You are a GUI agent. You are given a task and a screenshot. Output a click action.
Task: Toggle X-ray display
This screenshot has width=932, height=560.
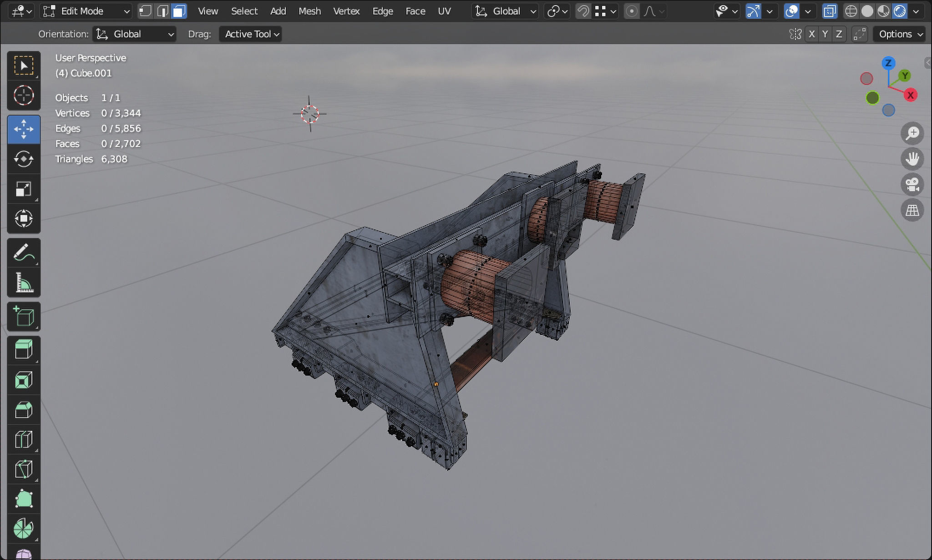click(830, 11)
